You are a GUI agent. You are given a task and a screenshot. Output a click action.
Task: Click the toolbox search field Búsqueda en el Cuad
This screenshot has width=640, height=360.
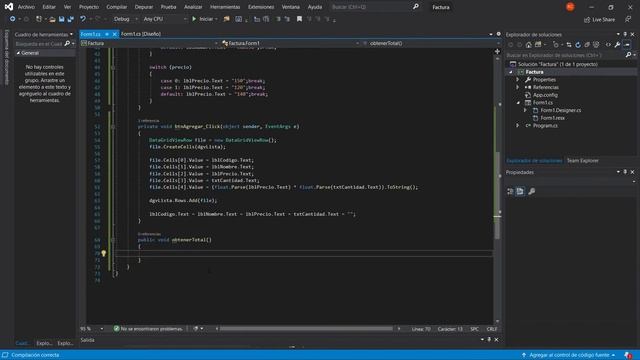[40, 44]
